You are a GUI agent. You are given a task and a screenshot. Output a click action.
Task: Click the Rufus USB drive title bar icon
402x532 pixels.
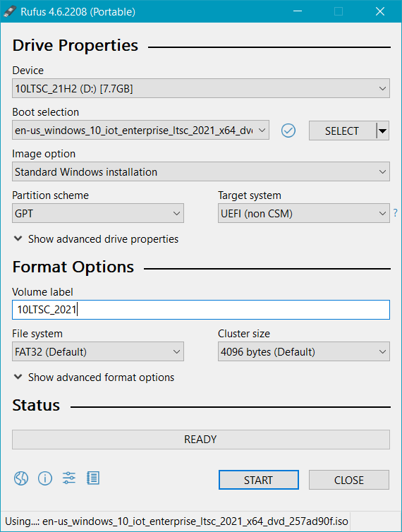coord(10,11)
